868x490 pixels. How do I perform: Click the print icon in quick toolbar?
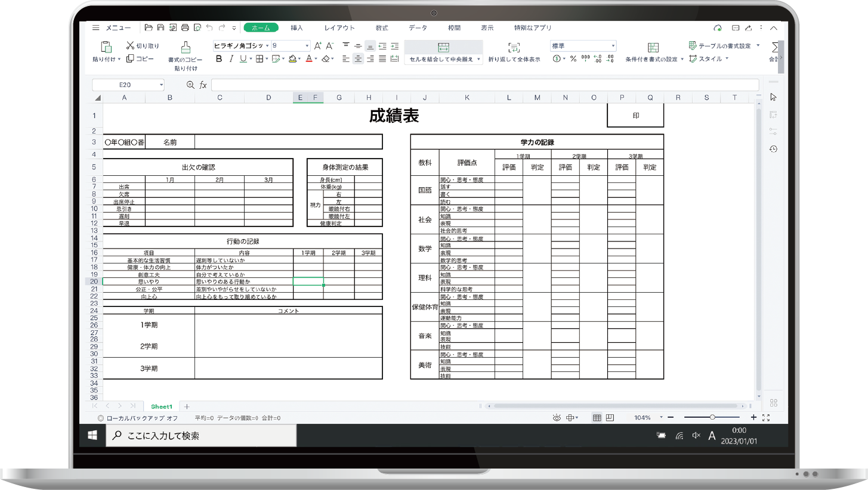(185, 28)
